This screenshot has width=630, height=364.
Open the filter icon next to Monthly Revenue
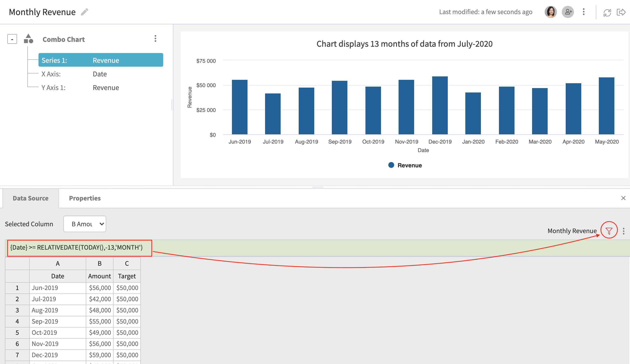click(609, 230)
